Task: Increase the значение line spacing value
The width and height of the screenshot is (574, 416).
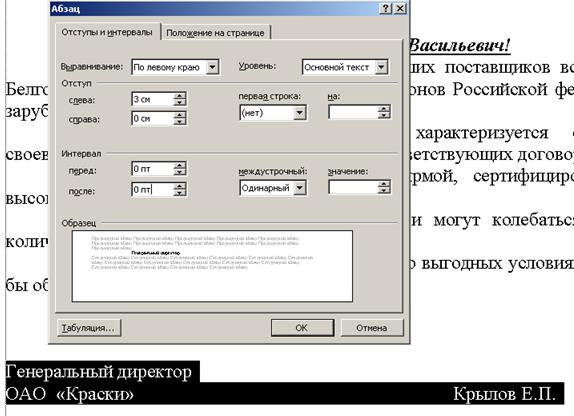Action: click(x=384, y=184)
